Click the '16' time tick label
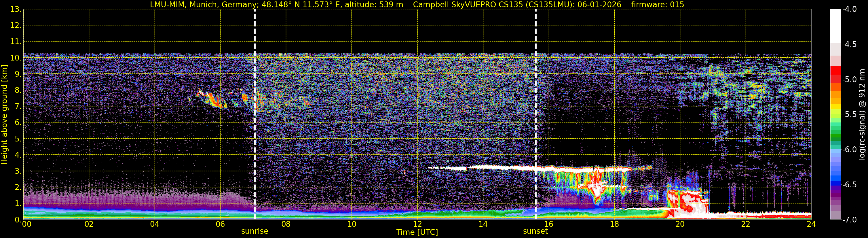The height and width of the screenshot is (238, 868). coord(549,224)
